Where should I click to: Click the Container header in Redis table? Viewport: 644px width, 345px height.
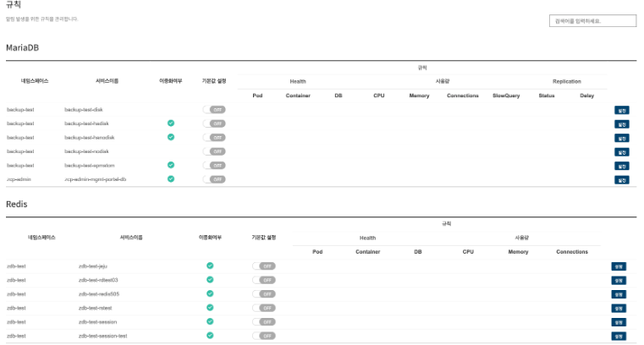(x=368, y=252)
